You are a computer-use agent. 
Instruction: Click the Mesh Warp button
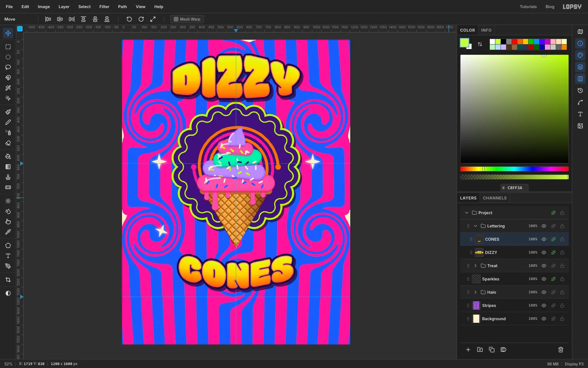click(x=187, y=19)
